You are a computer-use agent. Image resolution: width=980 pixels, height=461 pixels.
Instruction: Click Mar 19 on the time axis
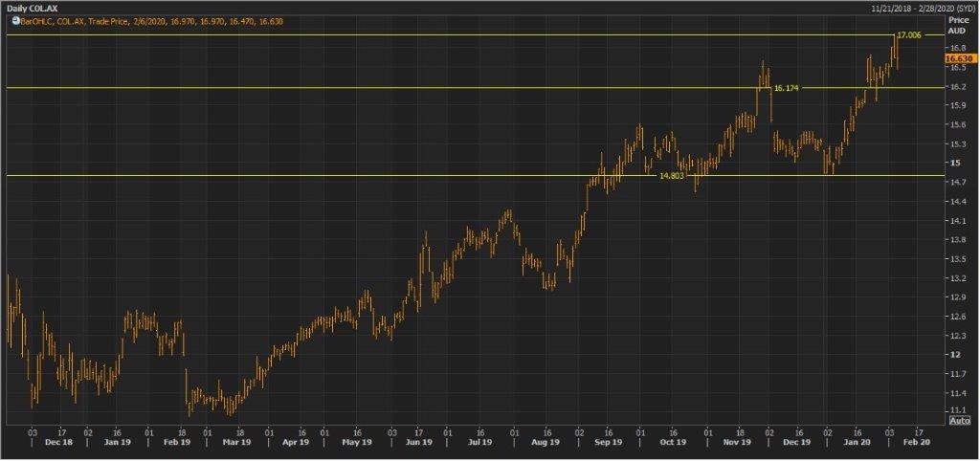239,444
